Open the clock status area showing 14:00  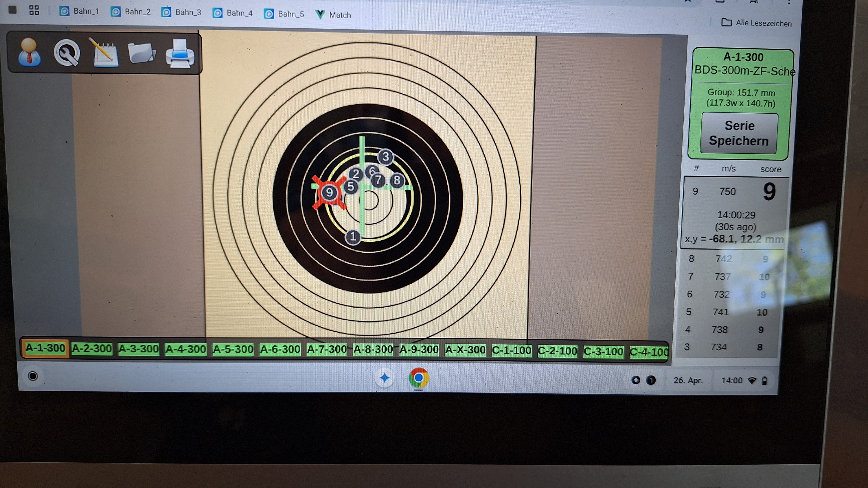click(731, 380)
